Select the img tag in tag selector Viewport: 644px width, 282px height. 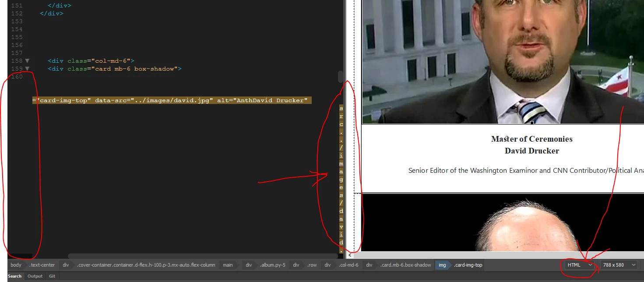[442, 265]
